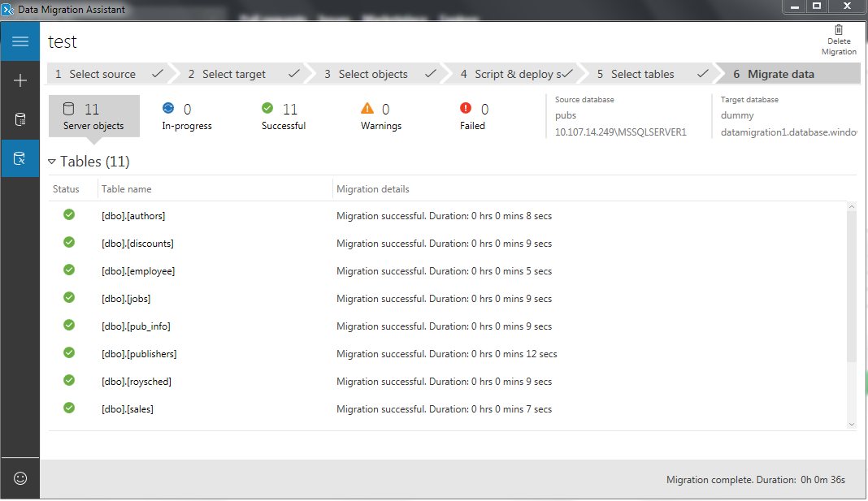Click the green status icon for roysched

tap(69, 381)
